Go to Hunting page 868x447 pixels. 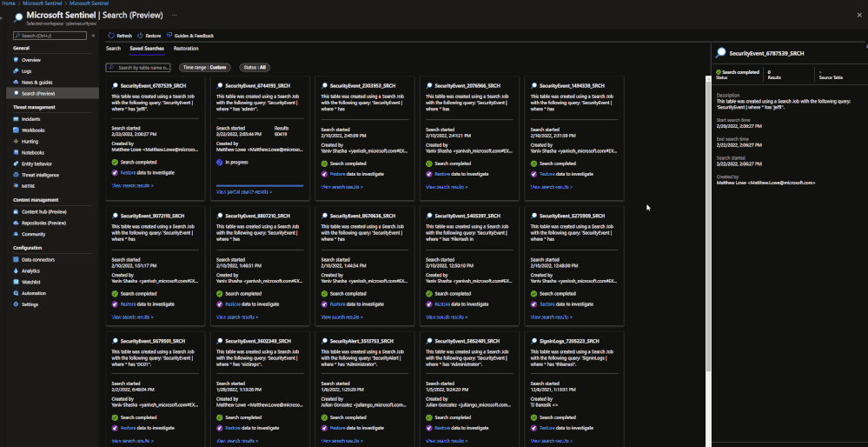pyautogui.click(x=30, y=141)
